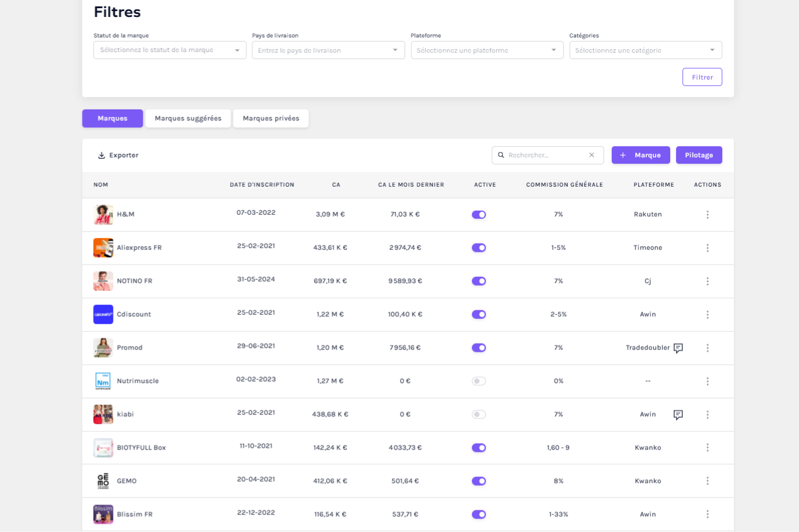The width and height of the screenshot is (799, 532).
Task: Open the actions menu for Cdiscount
Action: pos(707,315)
